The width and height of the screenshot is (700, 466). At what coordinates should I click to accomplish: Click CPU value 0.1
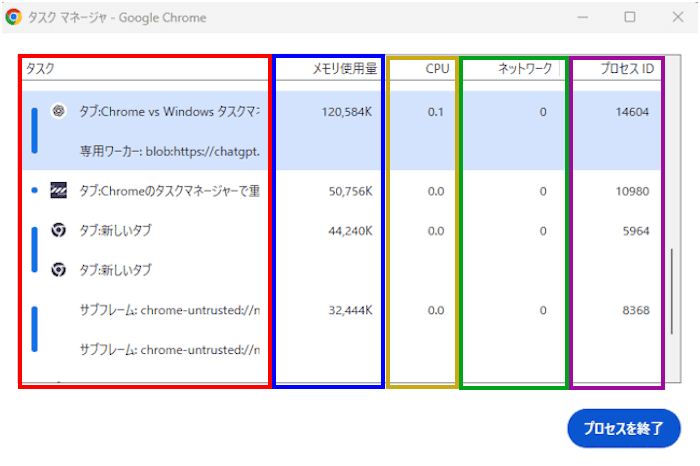click(436, 112)
